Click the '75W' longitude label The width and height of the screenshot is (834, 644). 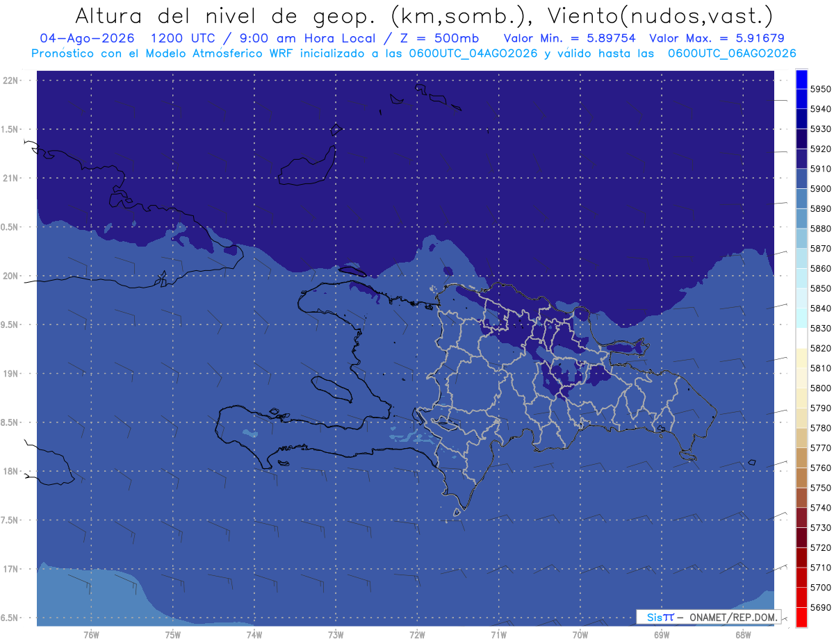click(173, 635)
